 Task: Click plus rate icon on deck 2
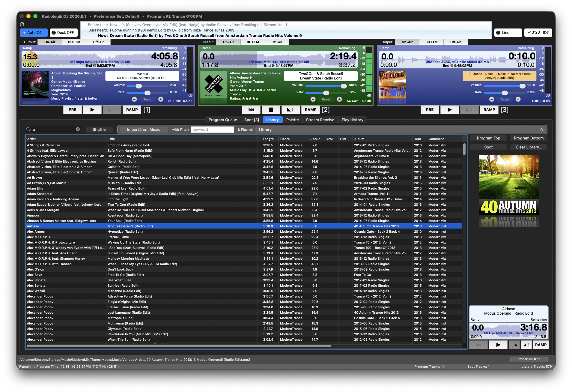(x=339, y=99)
